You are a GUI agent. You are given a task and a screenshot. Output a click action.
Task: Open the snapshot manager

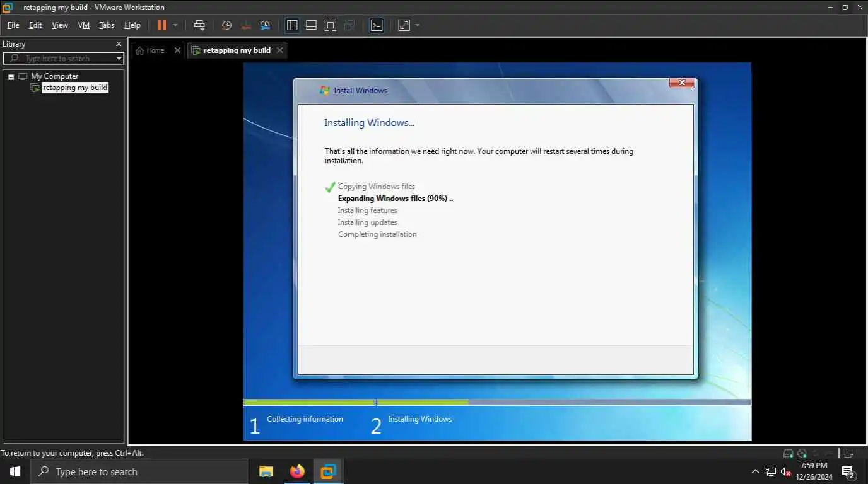coord(265,25)
